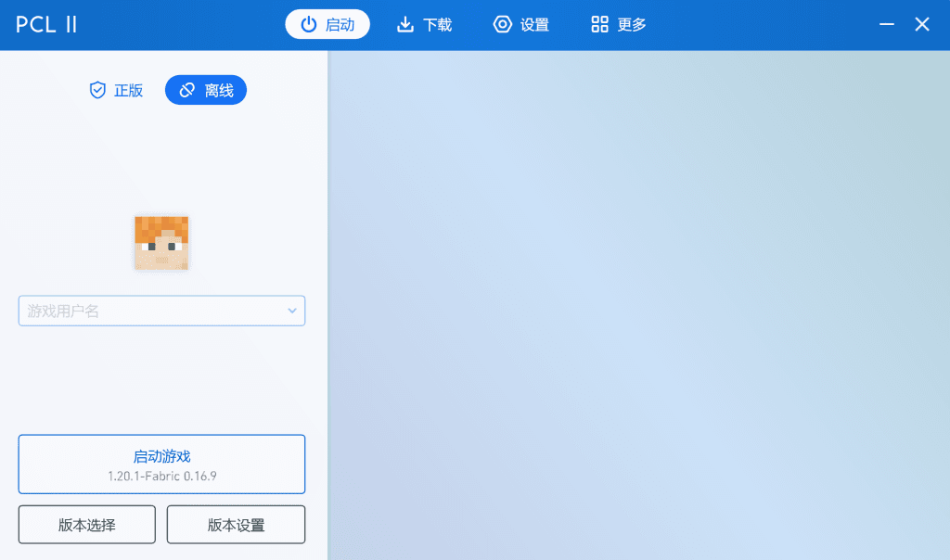Viewport: 950px width, 560px height.
Task: Click the player skin head avatar
Action: pyautogui.click(x=161, y=243)
